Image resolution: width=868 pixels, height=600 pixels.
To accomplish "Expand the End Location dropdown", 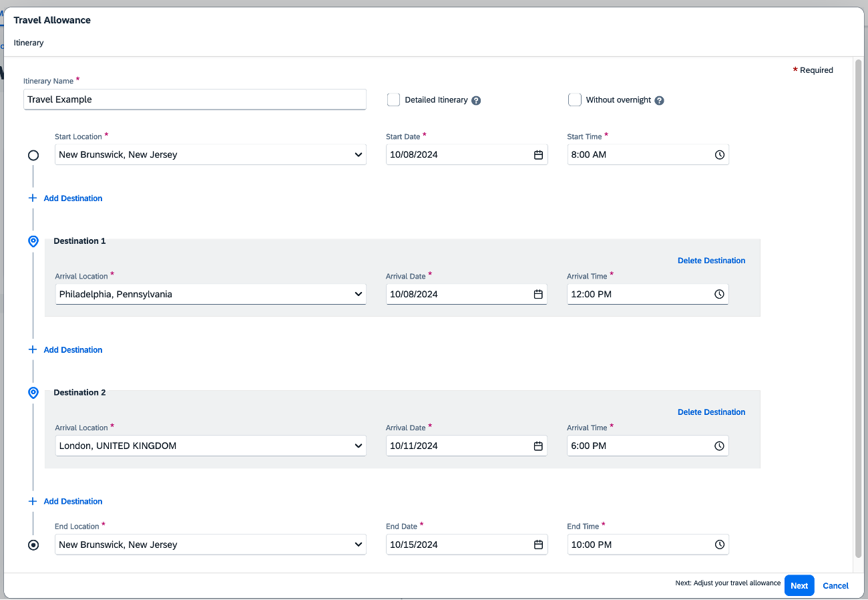I will click(x=359, y=545).
